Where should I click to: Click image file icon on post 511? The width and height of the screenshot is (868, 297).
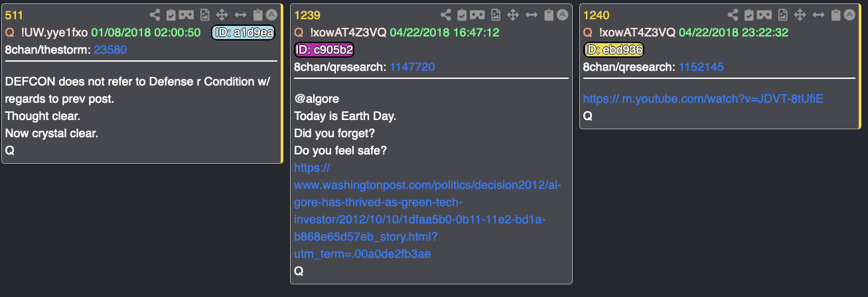point(205,15)
